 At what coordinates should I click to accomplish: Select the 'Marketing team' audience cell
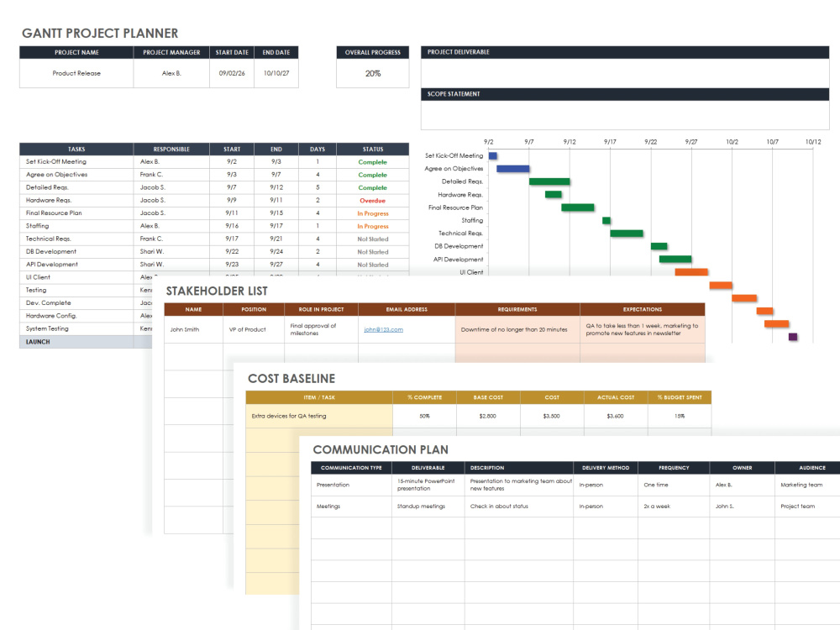[807, 485]
